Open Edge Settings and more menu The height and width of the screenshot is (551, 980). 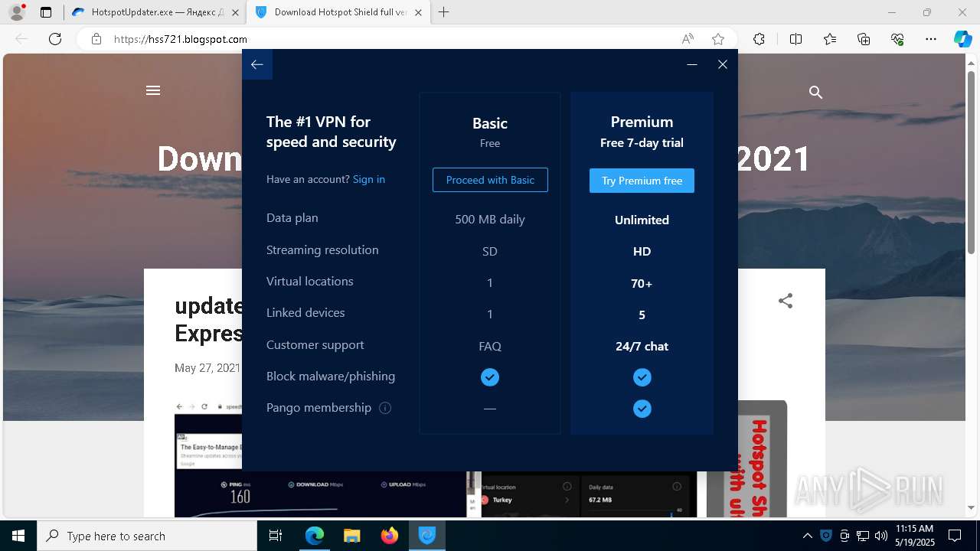pyautogui.click(x=931, y=39)
